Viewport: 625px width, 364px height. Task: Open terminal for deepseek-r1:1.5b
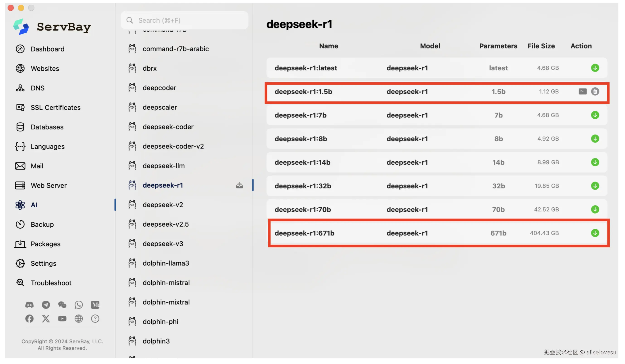click(x=582, y=91)
